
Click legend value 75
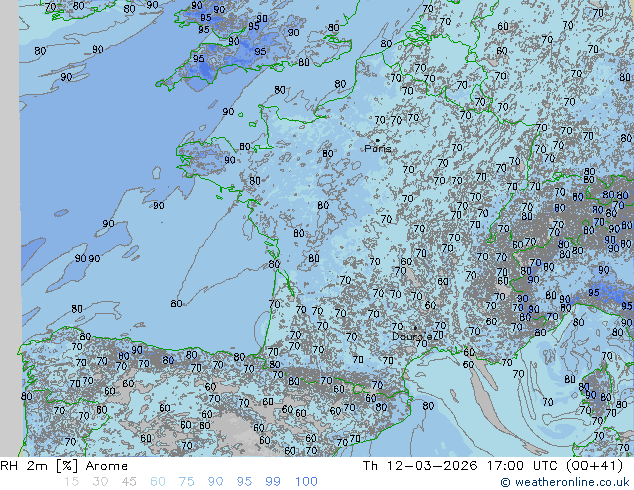(187, 482)
